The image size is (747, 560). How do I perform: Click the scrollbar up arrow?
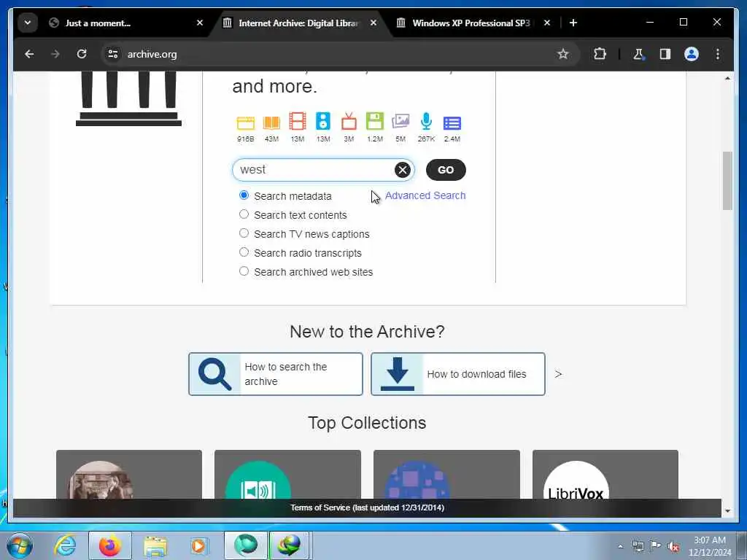tap(727, 78)
